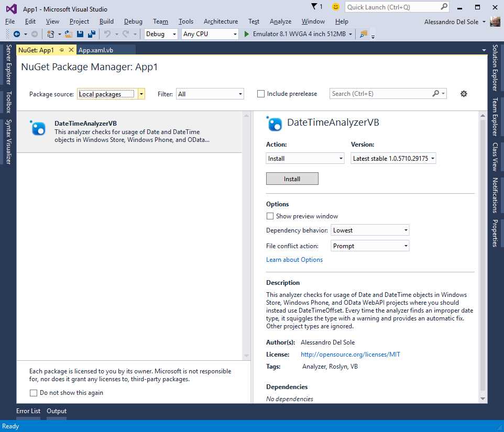Screen dimensions: 504x432
Task: Click the Install button
Action: pos(292,178)
